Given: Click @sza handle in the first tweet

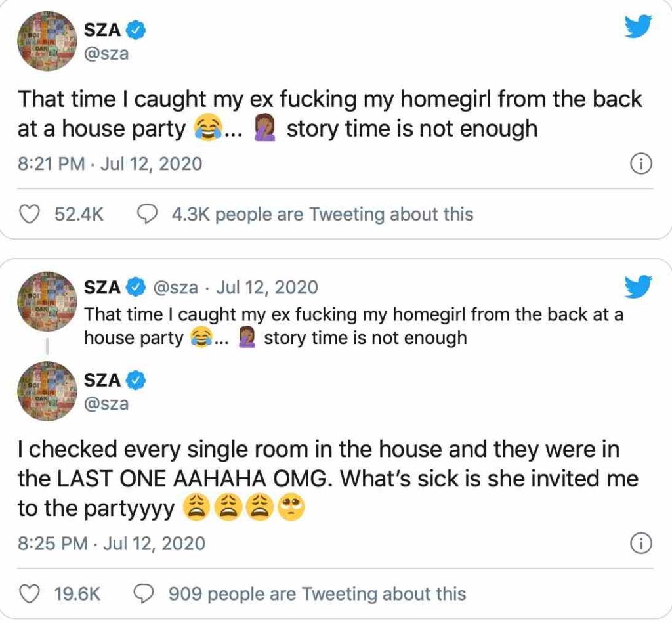Looking at the screenshot, I should (106, 53).
